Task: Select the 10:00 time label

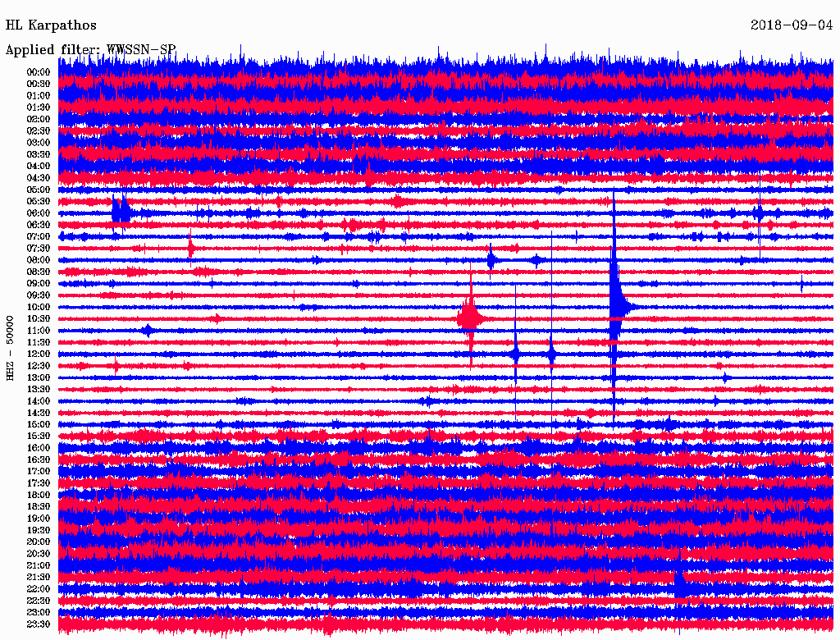Action: click(x=39, y=307)
